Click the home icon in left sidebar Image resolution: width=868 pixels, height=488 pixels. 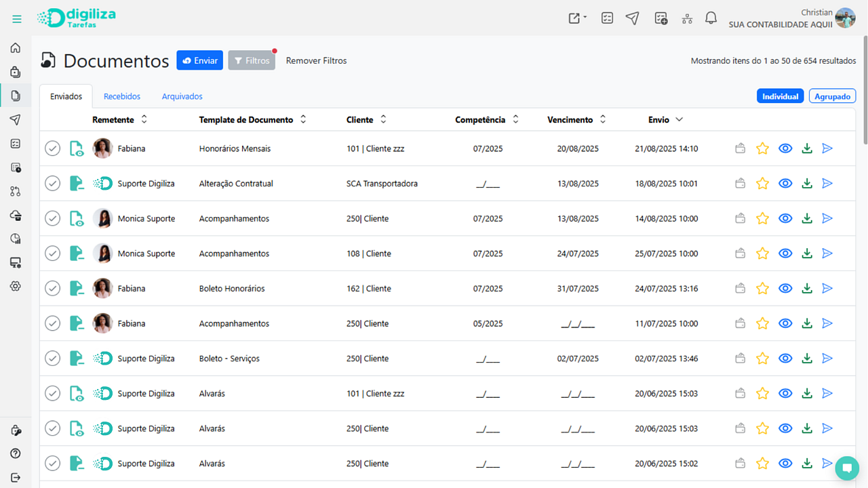[16, 48]
